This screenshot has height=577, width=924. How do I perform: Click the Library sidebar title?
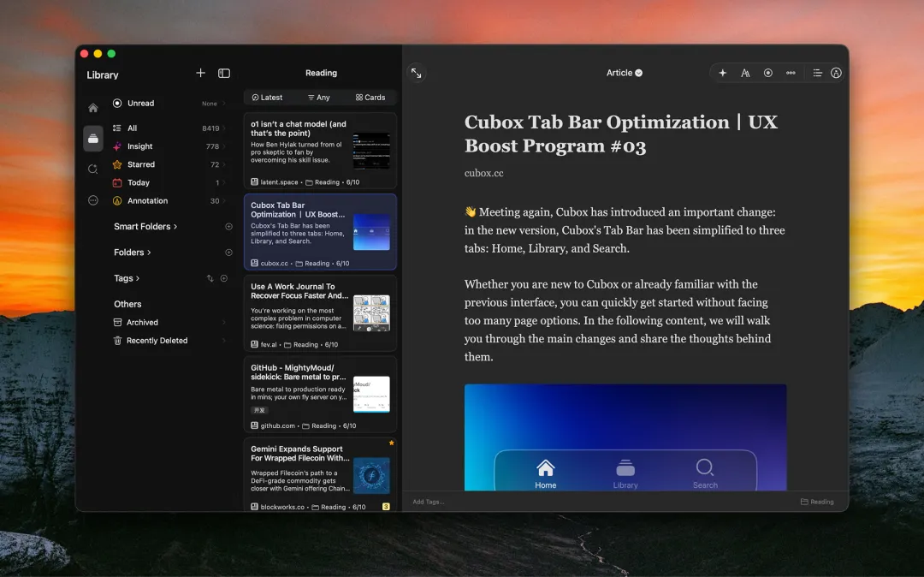click(103, 74)
